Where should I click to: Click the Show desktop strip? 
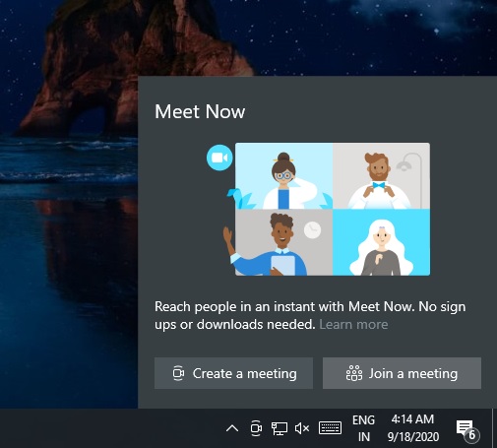tap(494, 428)
